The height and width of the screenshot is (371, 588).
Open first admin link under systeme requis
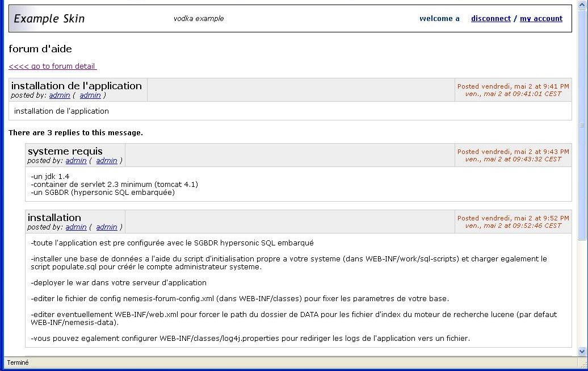(76, 161)
